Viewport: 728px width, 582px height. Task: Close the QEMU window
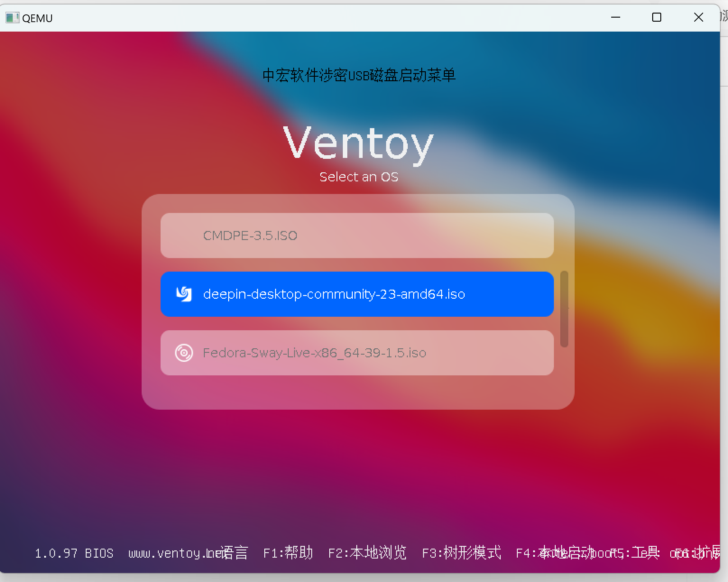click(x=699, y=17)
